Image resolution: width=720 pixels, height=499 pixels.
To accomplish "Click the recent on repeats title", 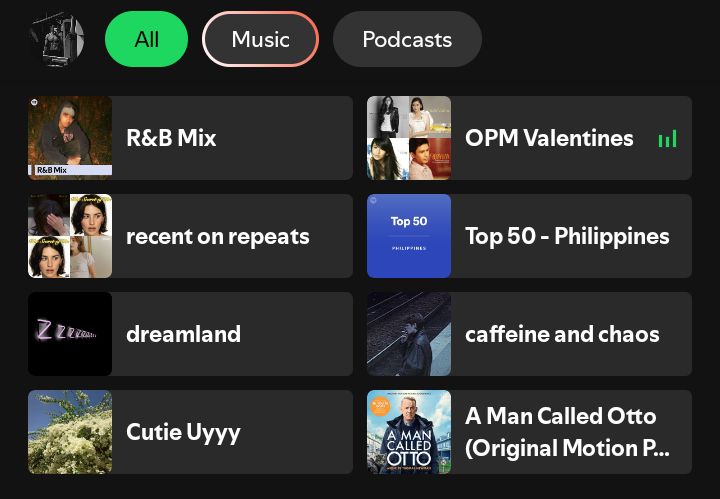I will coord(218,236).
